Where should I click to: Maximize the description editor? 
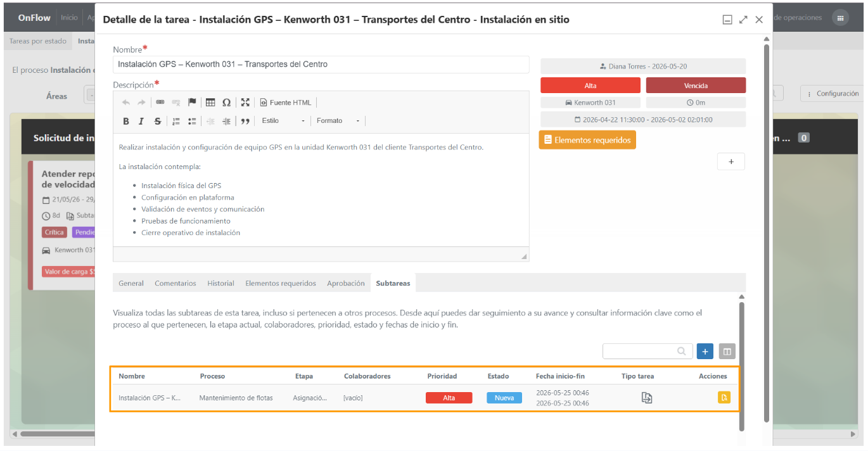[x=245, y=103]
